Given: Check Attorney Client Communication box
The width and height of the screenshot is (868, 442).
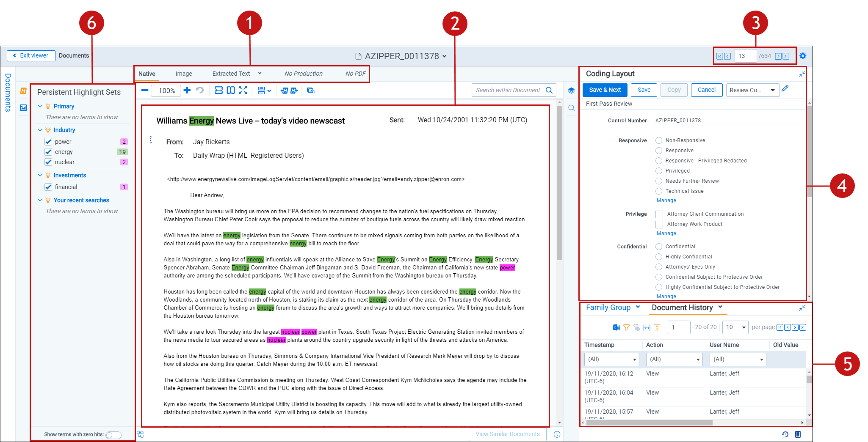Looking at the screenshot, I should pyautogui.click(x=659, y=214).
